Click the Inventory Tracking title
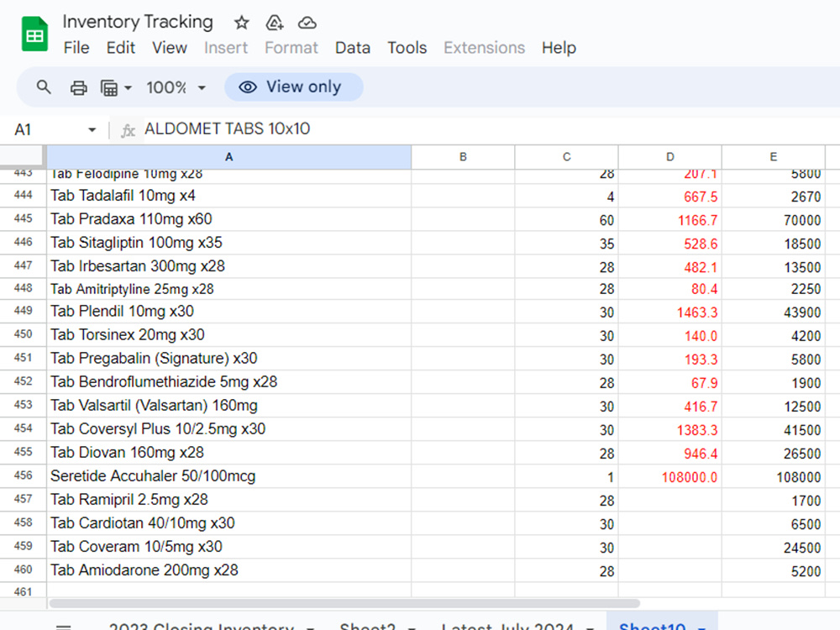Image resolution: width=840 pixels, height=630 pixels. tap(138, 22)
